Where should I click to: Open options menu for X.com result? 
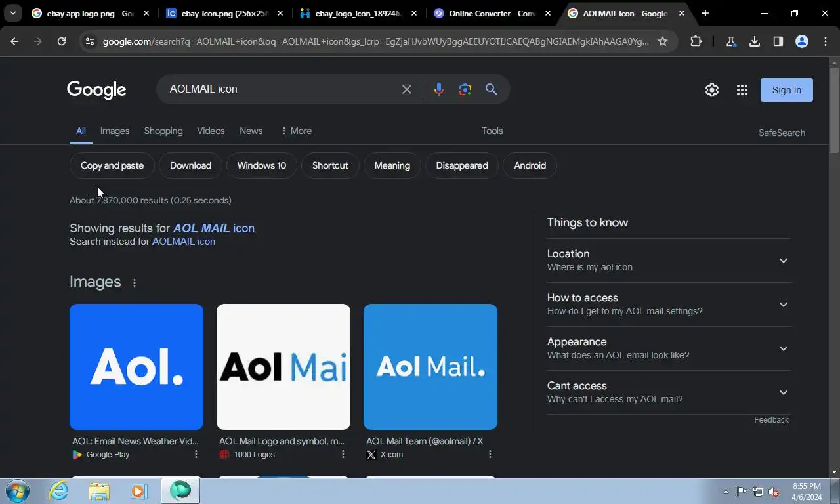tap(490, 454)
